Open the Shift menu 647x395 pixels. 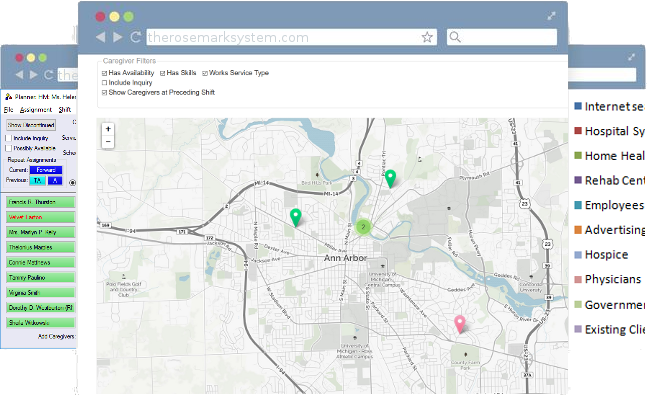pos(65,110)
